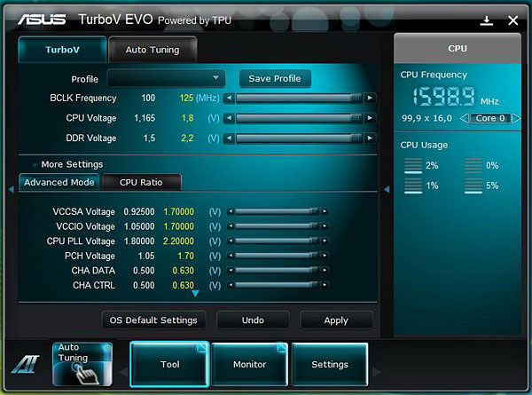
Task: Lower VCCIO Voltage using the left arrow
Action: (x=231, y=225)
